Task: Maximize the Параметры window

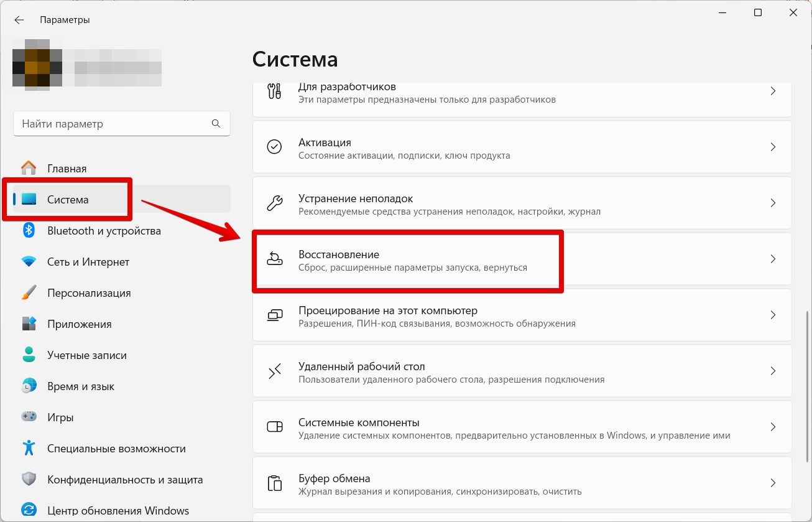Action: pyautogui.click(x=758, y=12)
